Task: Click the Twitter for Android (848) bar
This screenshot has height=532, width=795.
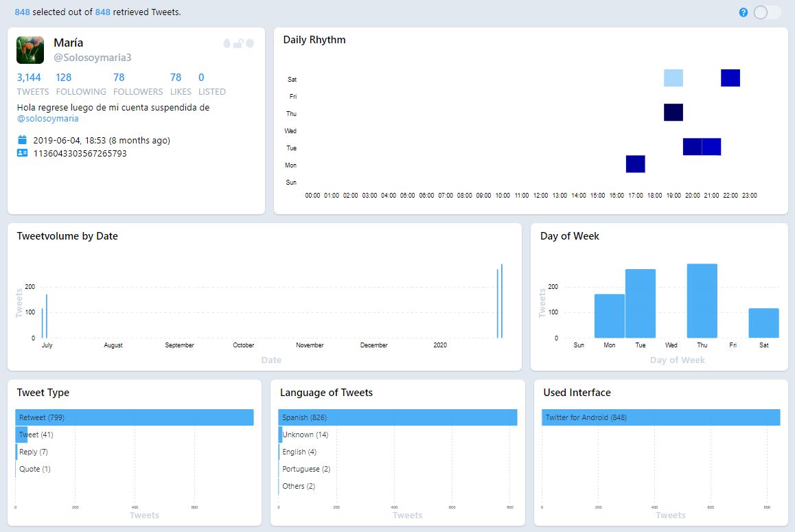Action: pos(661,417)
